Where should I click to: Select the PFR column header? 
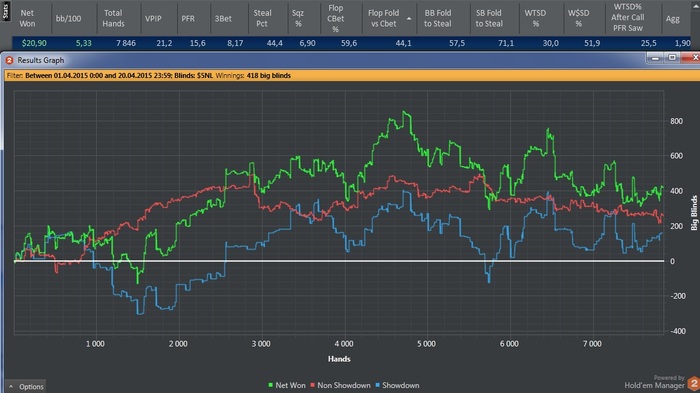188,18
